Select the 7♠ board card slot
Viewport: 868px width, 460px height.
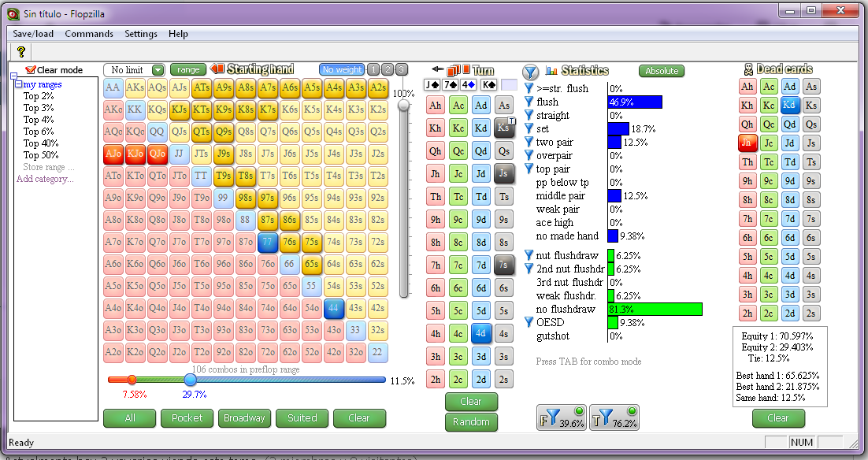[x=451, y=85]
